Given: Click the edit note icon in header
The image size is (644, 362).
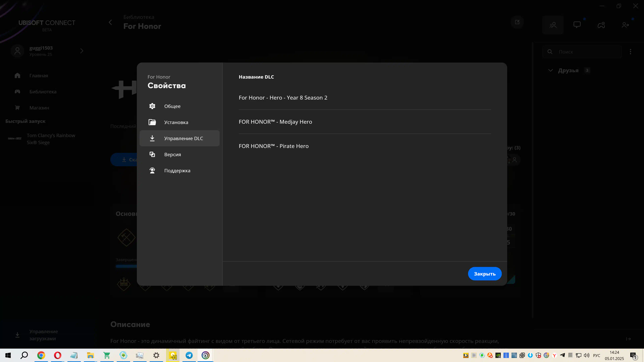Looking at the screenshot, I should tap(517, 22).
